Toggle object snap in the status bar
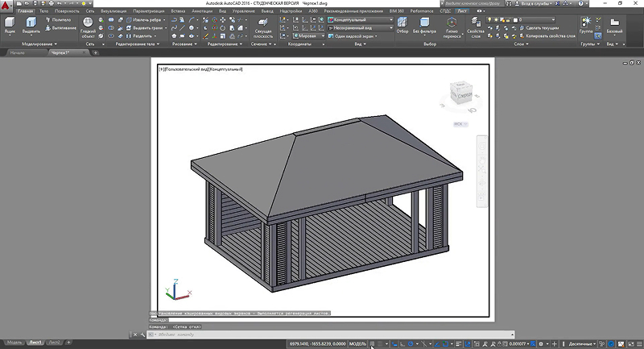The width and height of the screenshot is (644, 349). [x=445, y=343]
